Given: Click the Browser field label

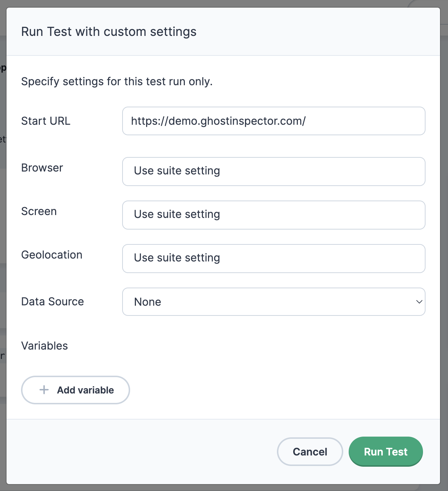Looking at the screenshot, I should pos(42,168).
